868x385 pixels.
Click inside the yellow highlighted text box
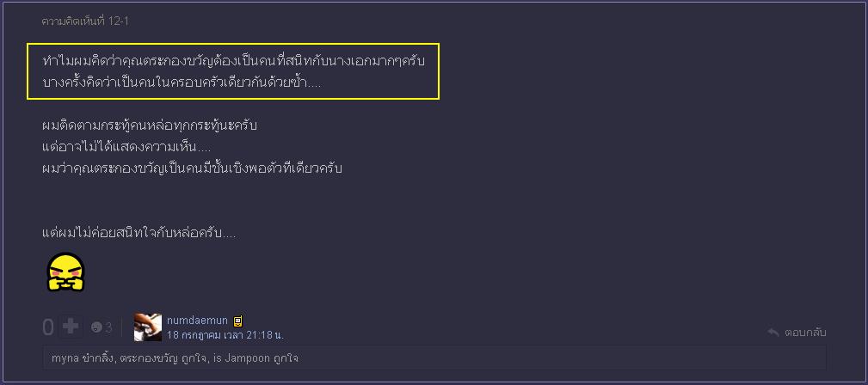[x=233, y=71]
